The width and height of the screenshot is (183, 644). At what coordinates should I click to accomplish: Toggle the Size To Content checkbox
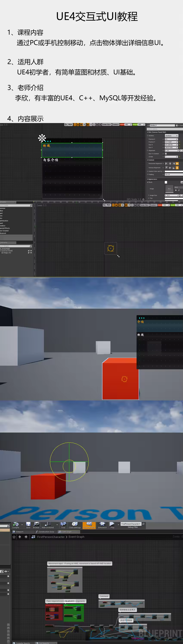[166, 154]
